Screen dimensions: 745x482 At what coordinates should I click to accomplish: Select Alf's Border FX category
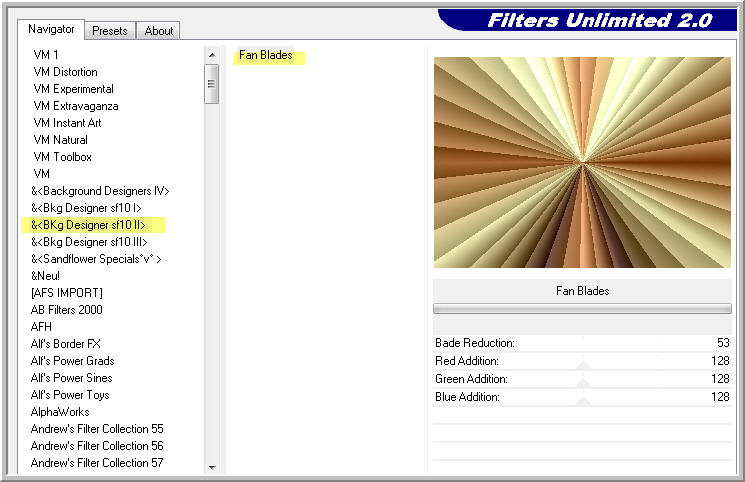(66, 344)
